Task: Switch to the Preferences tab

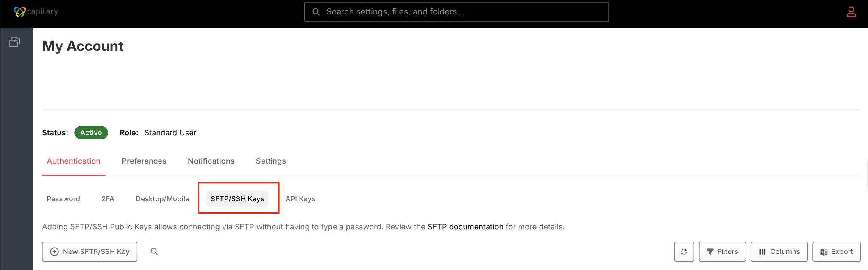Action: point(144,161)
